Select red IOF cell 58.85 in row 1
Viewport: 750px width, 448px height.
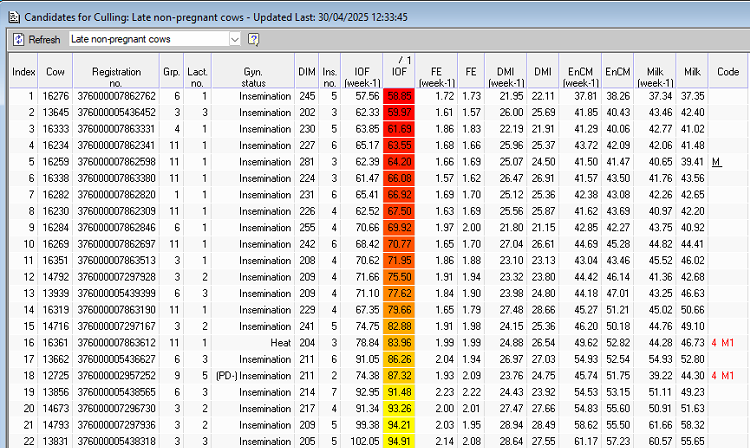pyautogui.click(x=400, y=96)
